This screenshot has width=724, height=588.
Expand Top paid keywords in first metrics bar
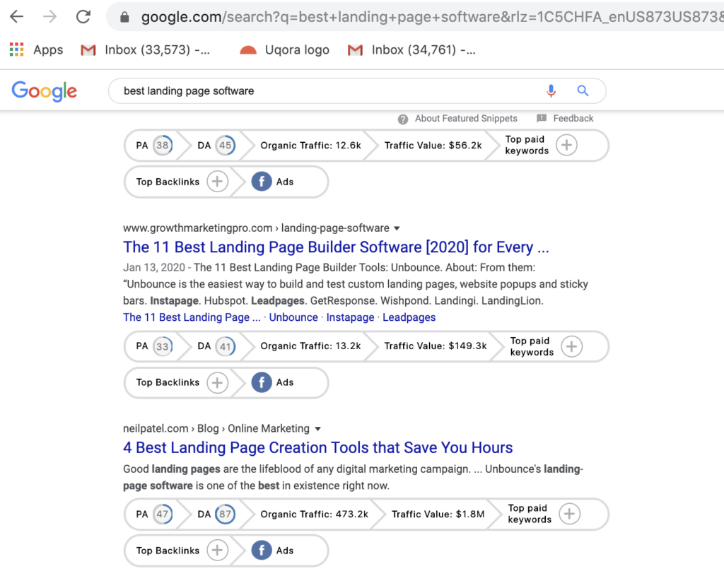tap(566, 146)
